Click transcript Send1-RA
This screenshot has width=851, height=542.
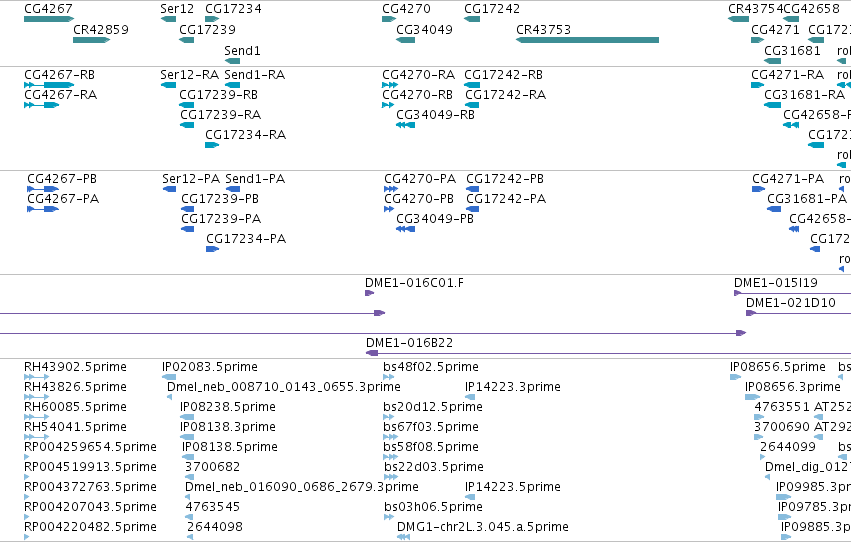click(232, 85)
